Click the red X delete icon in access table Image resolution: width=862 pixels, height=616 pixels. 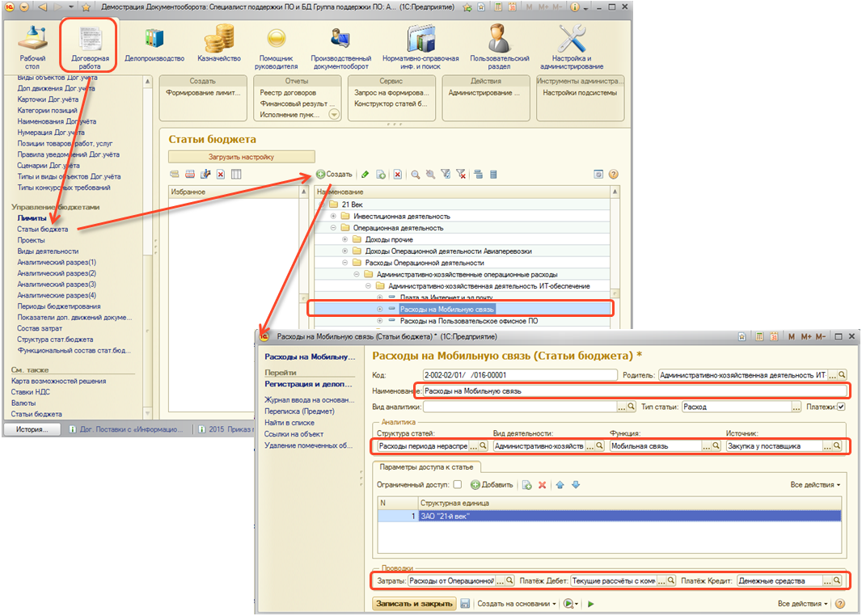(543, 485)
